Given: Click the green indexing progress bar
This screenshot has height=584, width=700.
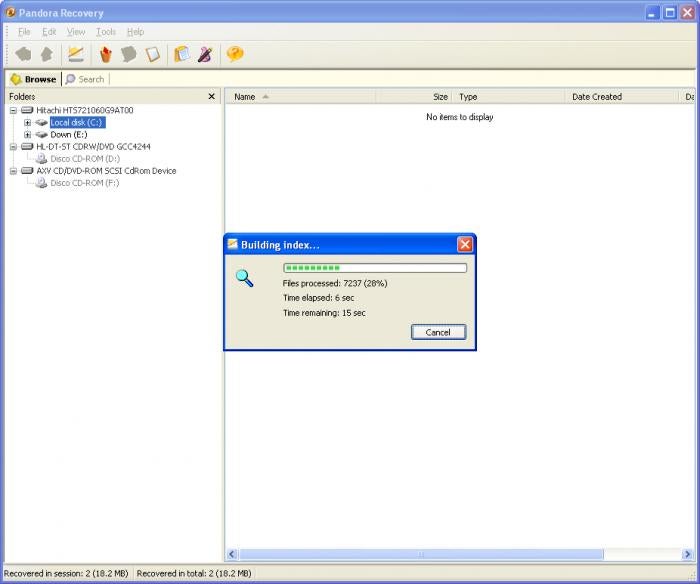Looking at the screenshot, I should click(x=375, y=268).
